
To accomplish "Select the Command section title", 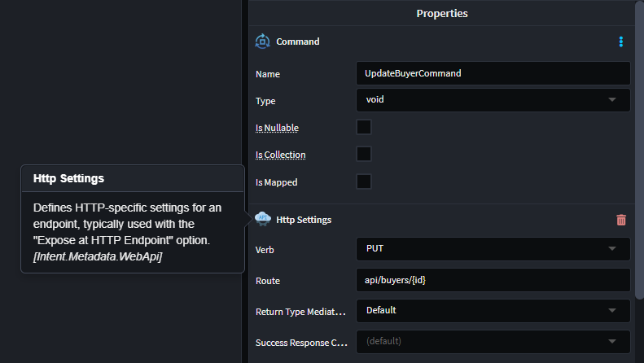I will coord(298,42).
